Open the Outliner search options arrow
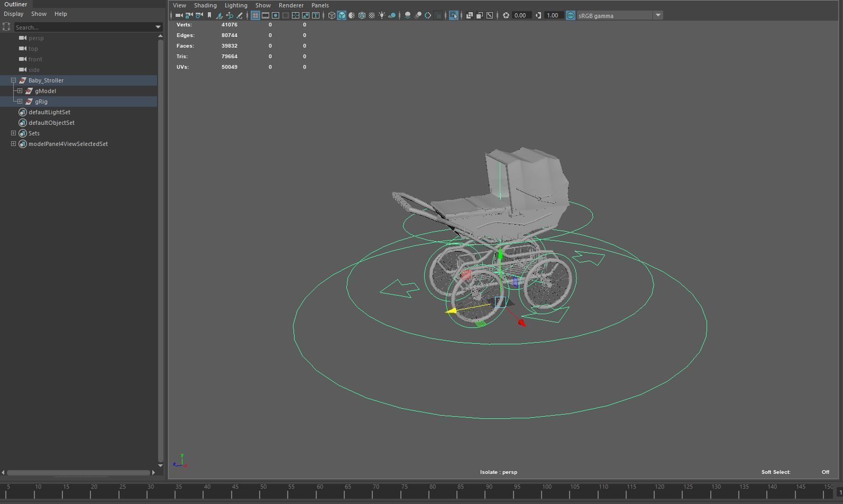The image size is (843, 504). [158, 27]
